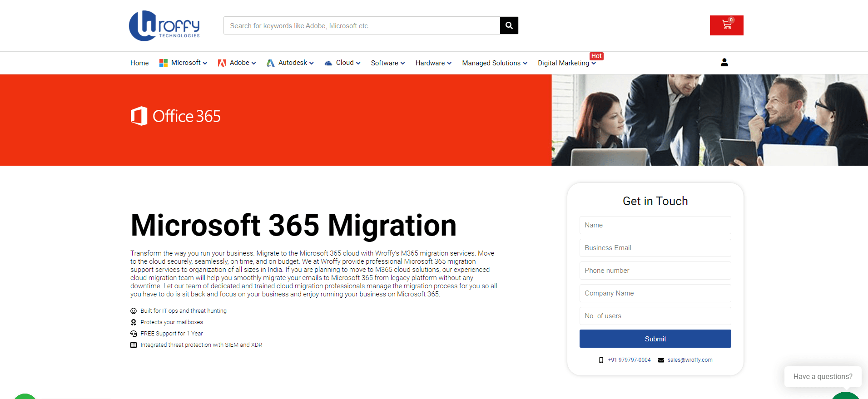Open the Autodesk menu item
This screenshot has height=399, width=868.
click(293, 63)
